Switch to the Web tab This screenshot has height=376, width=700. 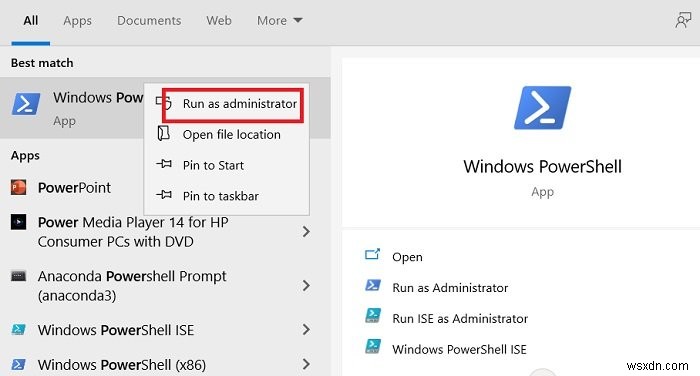pyautogui.click(x=219, y=21)
